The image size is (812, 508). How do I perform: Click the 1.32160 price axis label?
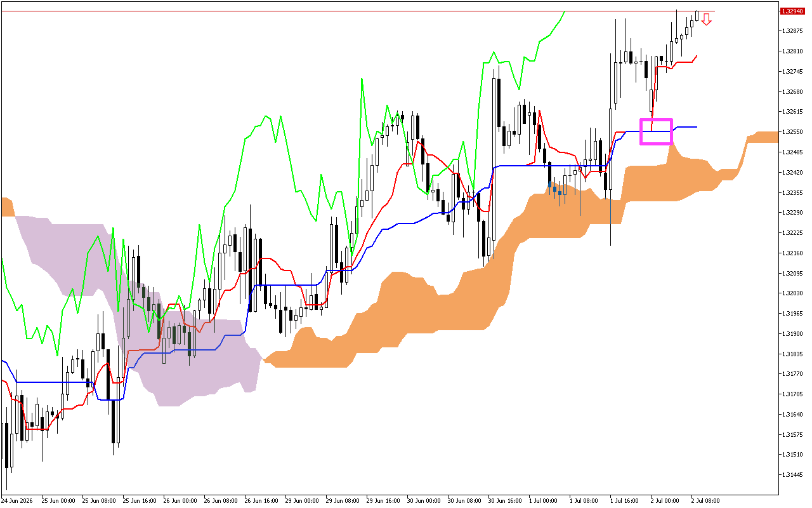pyautogui.click(x=792, y=253)
